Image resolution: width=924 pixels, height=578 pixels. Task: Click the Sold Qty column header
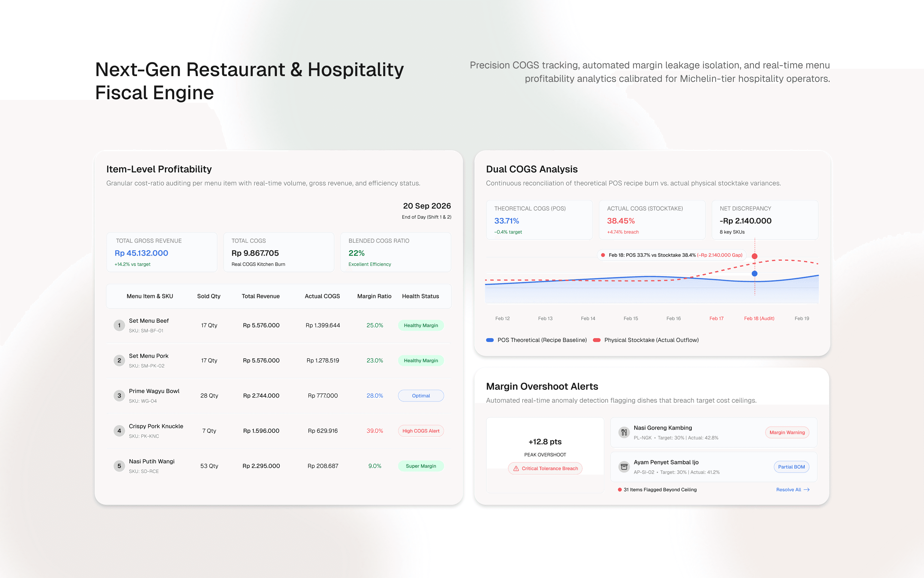209,296
